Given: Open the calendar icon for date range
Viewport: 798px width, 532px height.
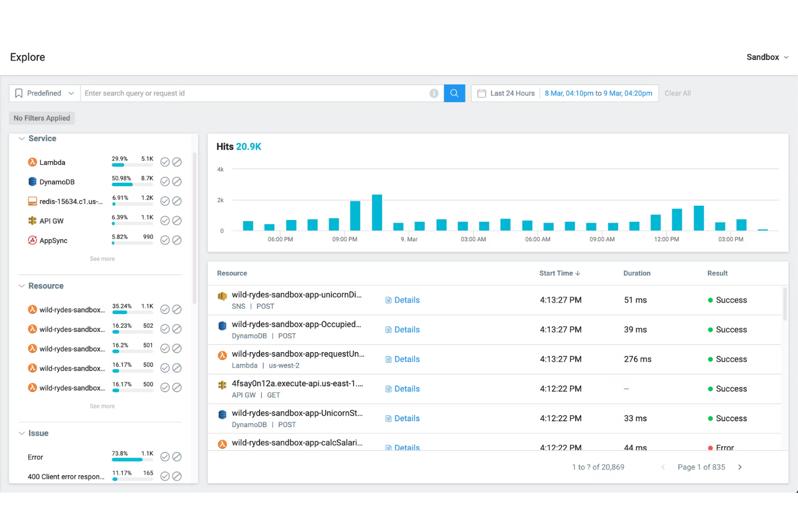Looking at the screenshot, I should (481, 93).
